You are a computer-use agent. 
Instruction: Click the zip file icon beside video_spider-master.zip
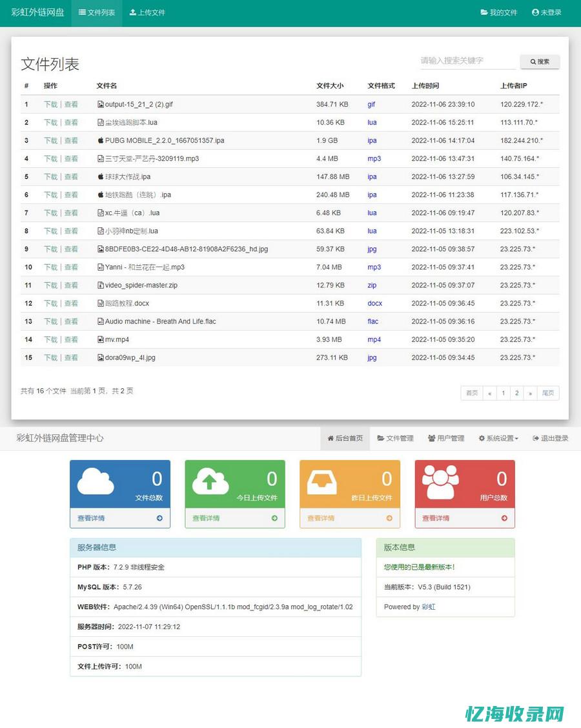click(x=101, y=286)
